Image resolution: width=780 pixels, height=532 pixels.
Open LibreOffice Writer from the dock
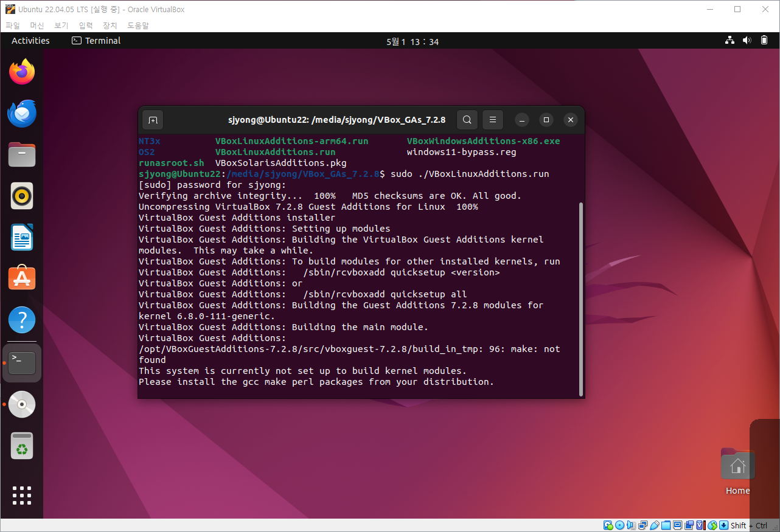[22, 237]
